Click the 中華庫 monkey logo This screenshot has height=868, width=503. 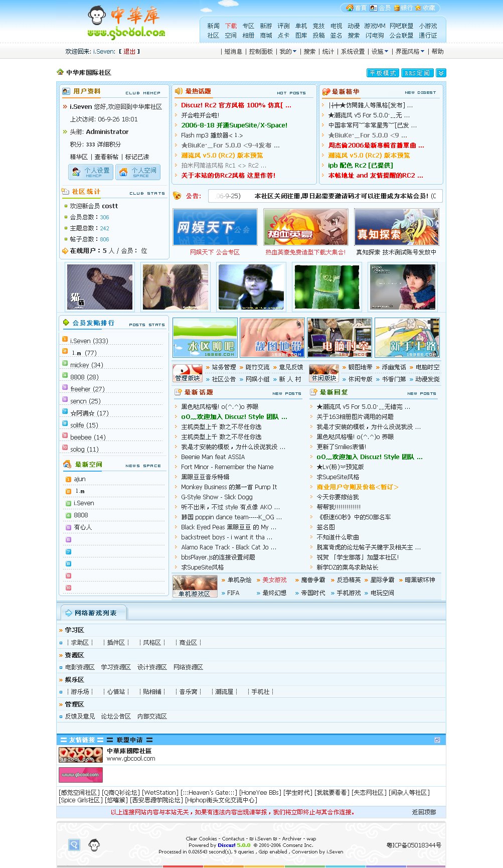pos(126,23)
